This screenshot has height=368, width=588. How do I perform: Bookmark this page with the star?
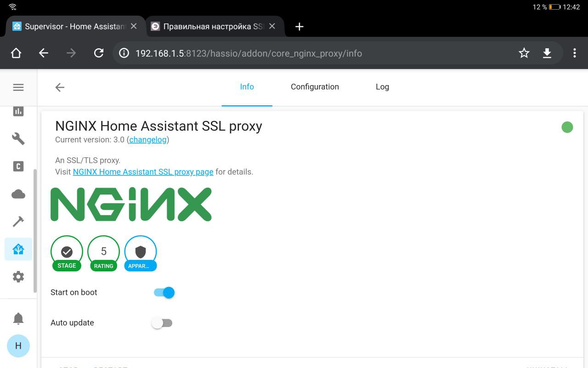[524, 53]
